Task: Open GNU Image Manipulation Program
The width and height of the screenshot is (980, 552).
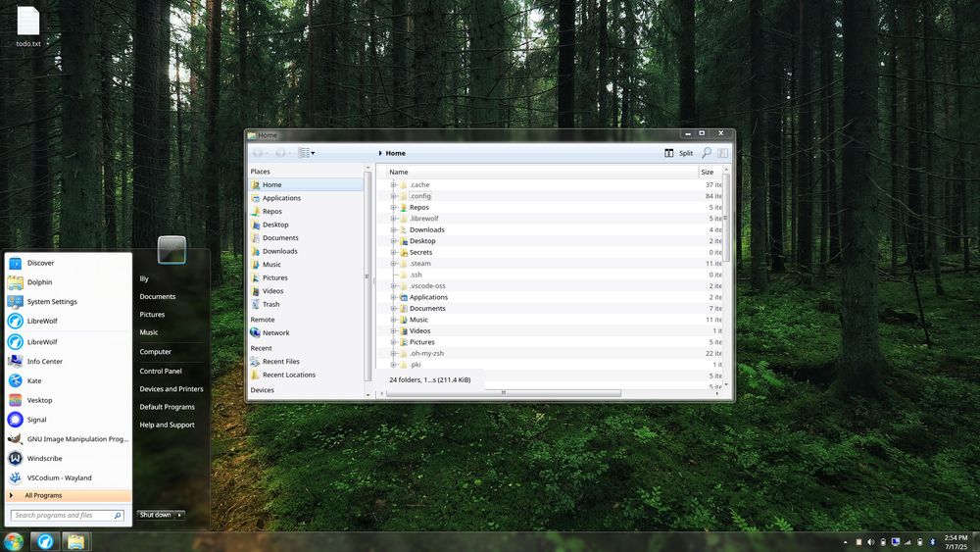Action: coord(68,439)
